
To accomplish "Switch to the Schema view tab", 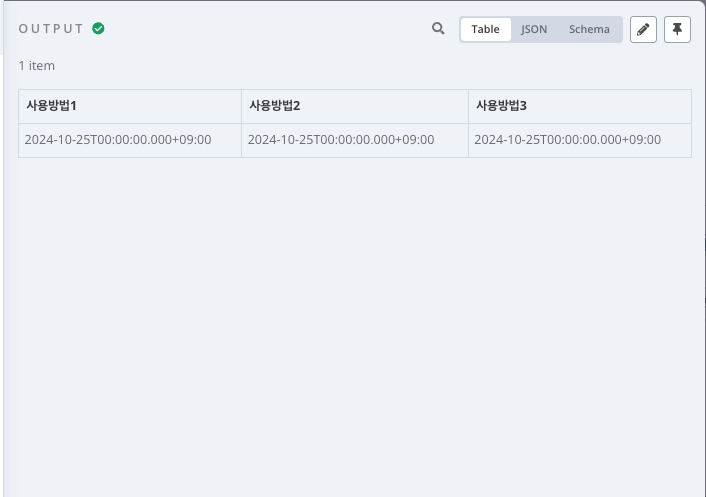I will pyautogui.click(x=589, y=29).
